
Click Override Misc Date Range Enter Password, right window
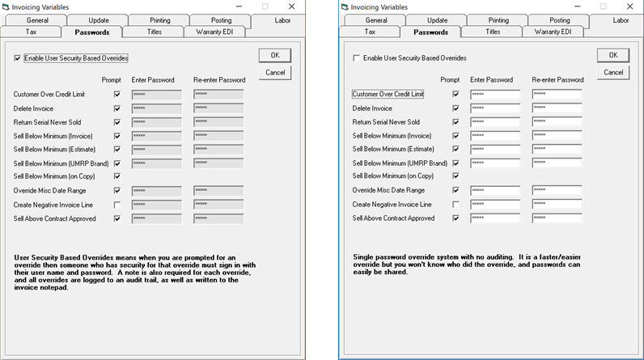[x=495, y=190]
